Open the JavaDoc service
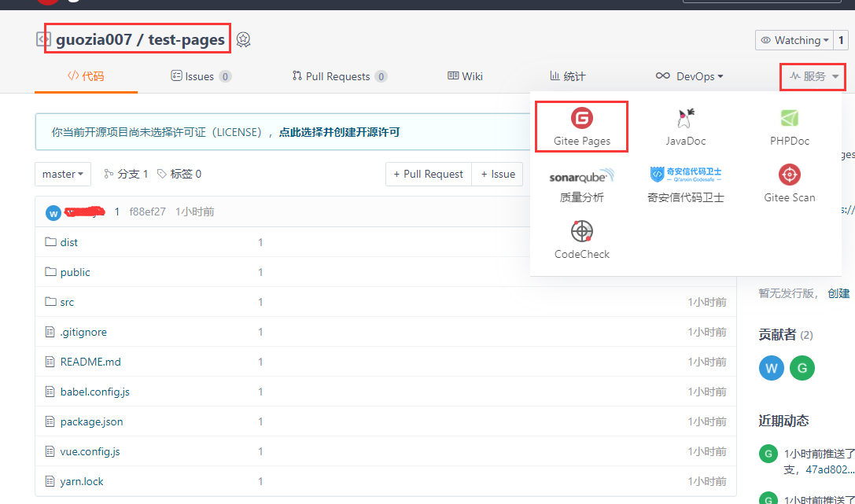The height and width of the screenshot is (504, 855). point(685,127)
